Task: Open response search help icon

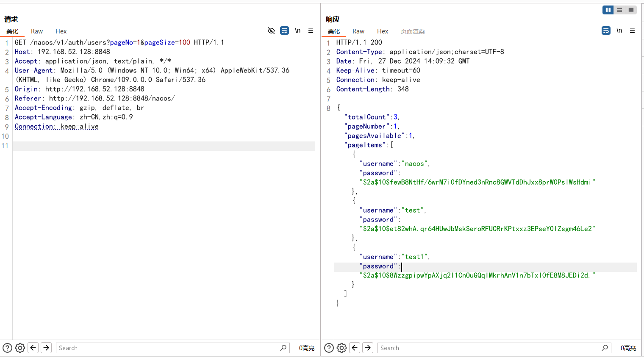Action: coord(329,348)
